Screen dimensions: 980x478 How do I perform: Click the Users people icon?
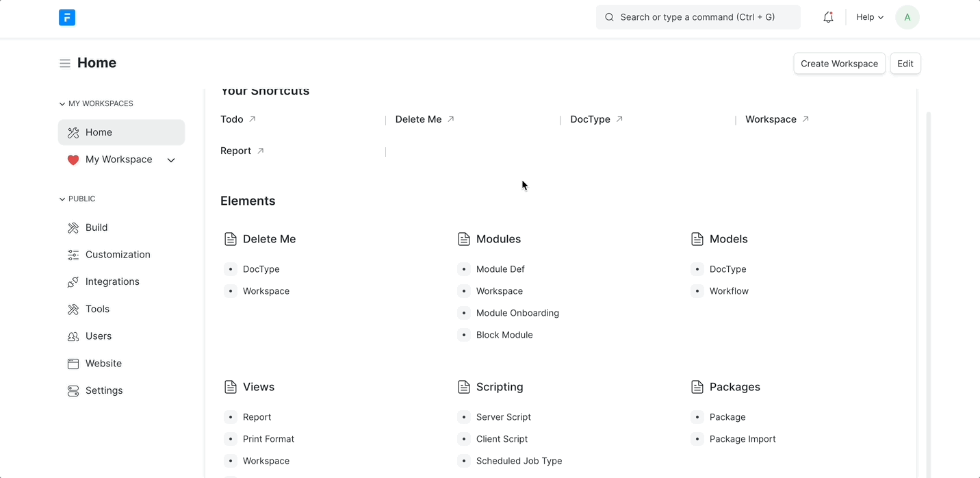pos(73,336)
